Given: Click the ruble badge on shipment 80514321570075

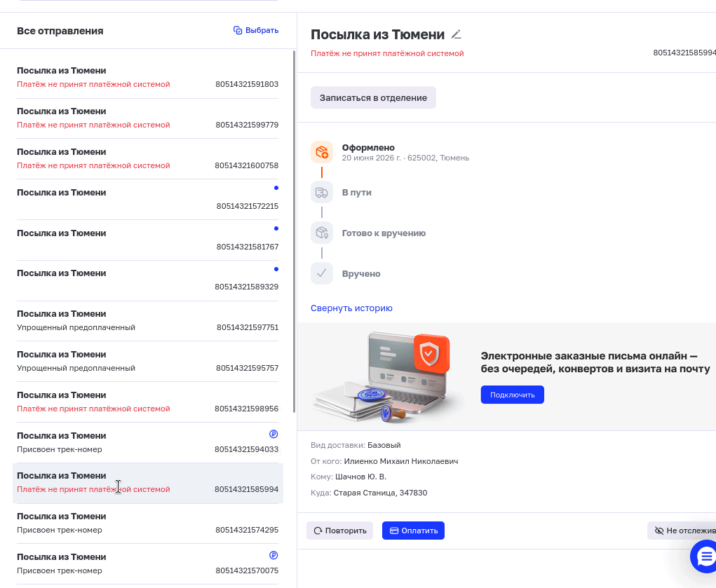Looking at the screenshot, I should pyautogui.click(x=273, y=555).
